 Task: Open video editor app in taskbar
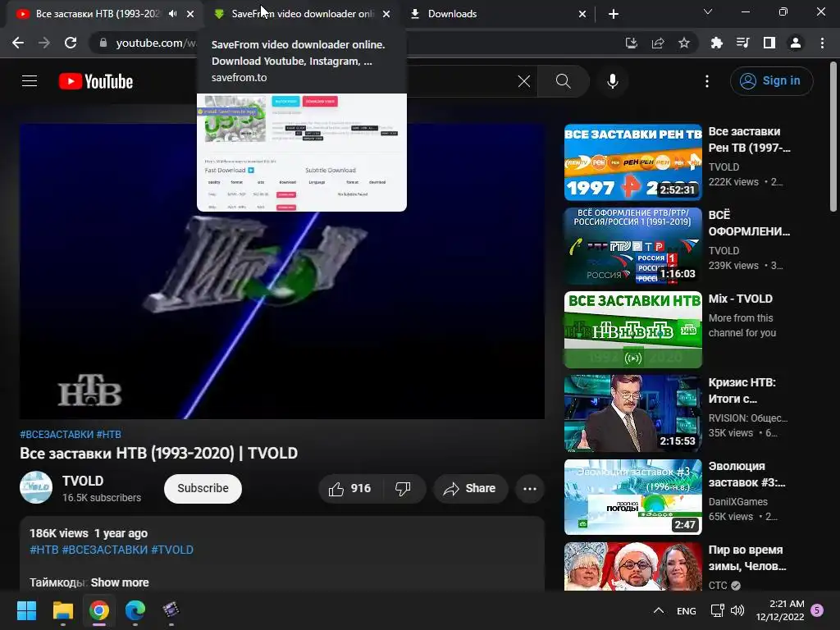coord(171,610)
